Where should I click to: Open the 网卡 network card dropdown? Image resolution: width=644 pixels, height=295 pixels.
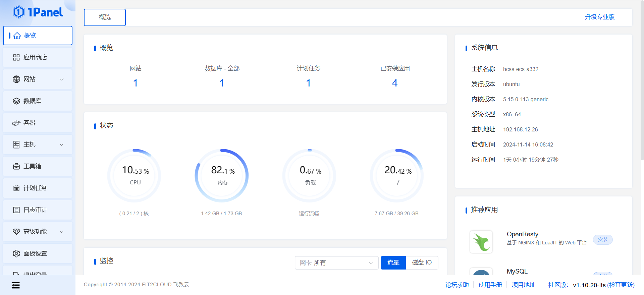click(336, 263)
